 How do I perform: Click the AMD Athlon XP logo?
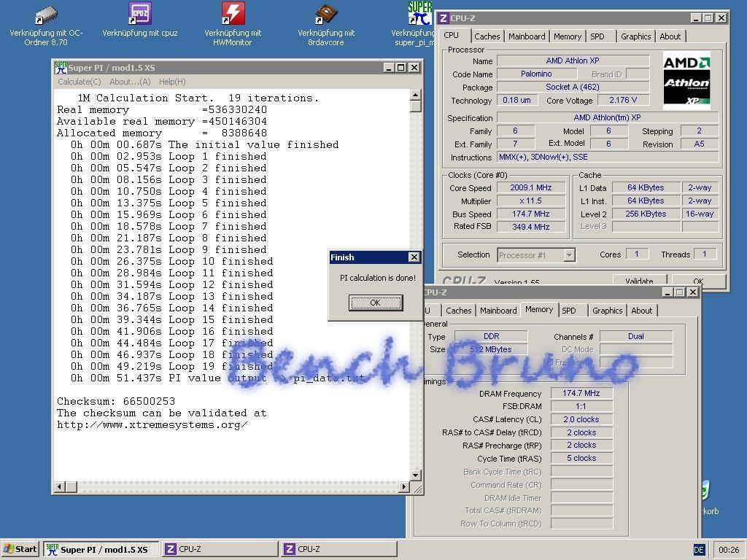pyautogui.click(x=686, y=80)
